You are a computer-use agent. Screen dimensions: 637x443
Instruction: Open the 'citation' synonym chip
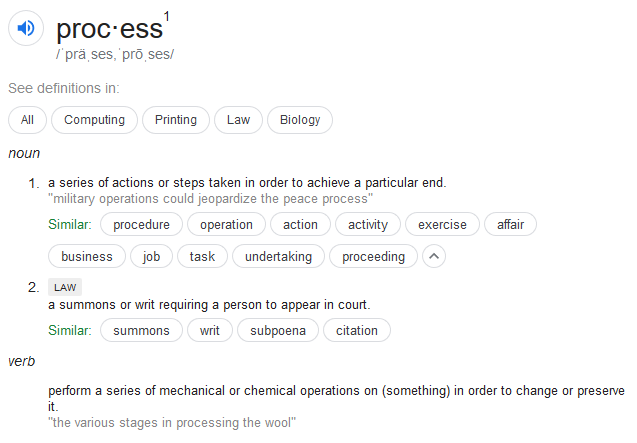pos(357,330)
